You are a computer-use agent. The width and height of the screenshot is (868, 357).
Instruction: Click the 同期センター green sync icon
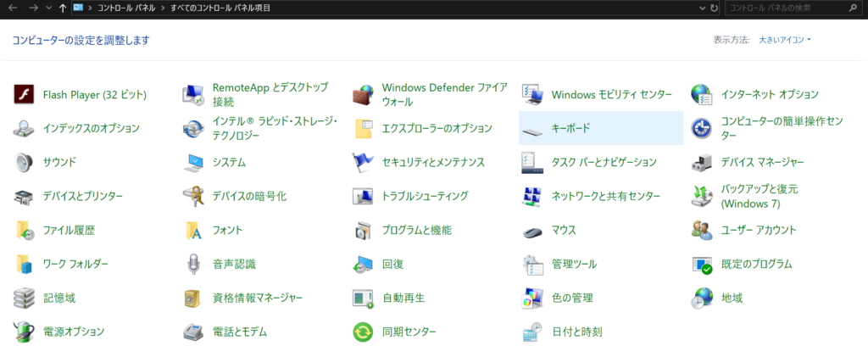[363, 332]
